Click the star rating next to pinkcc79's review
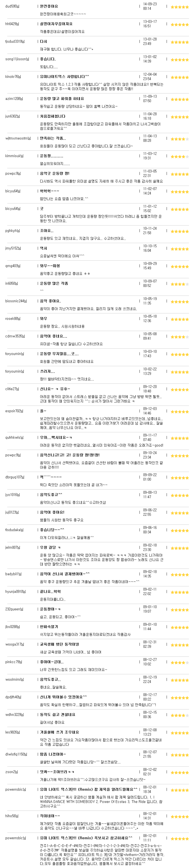Viewport: 194px width, 868px height. [179, 663]
